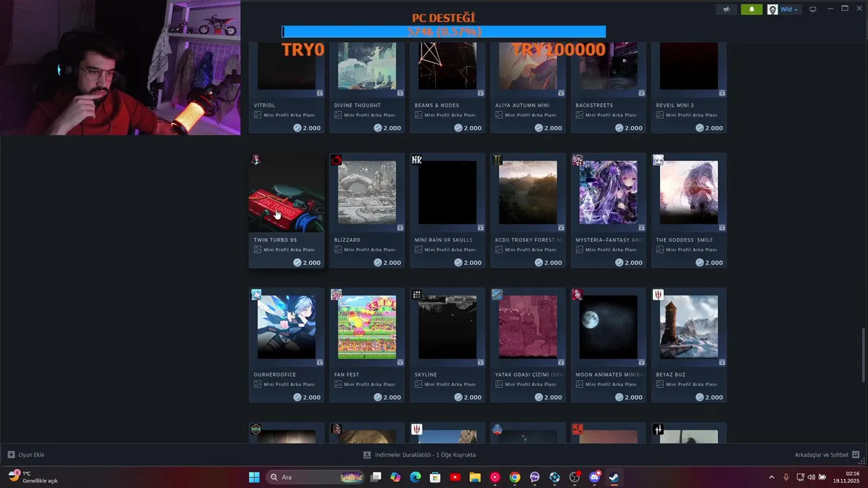The width and height of the screenshot is (868, 488).
Task: Open the Mini Rain of Skulls thumbnail
Action: [448, 192]
